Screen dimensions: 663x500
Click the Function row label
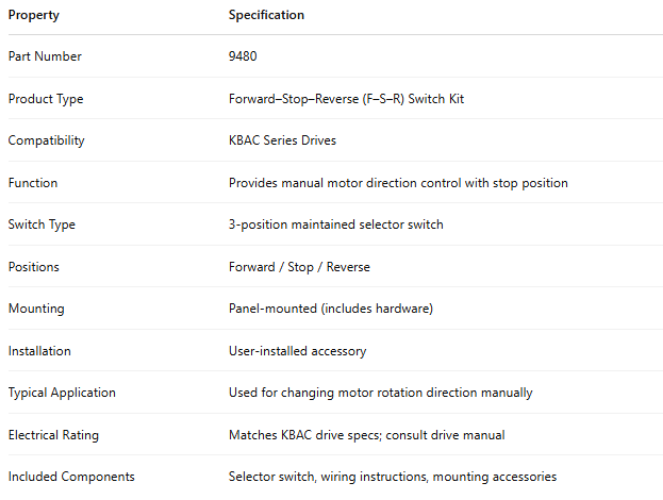[33, 183]
